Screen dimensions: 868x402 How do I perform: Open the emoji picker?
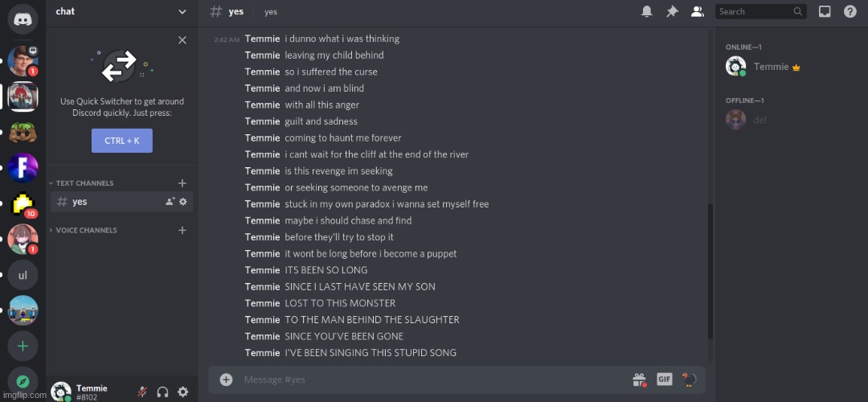tap(690, 379)
